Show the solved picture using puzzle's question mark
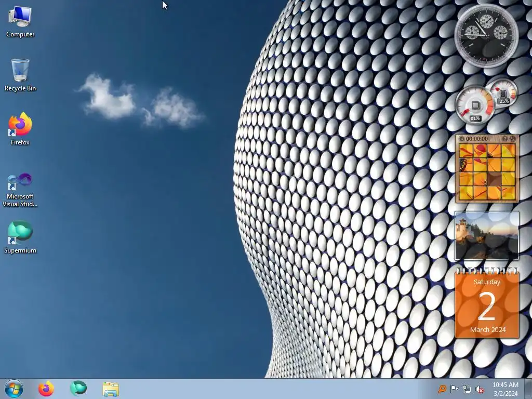532x399 pixels. pos(505,139)
